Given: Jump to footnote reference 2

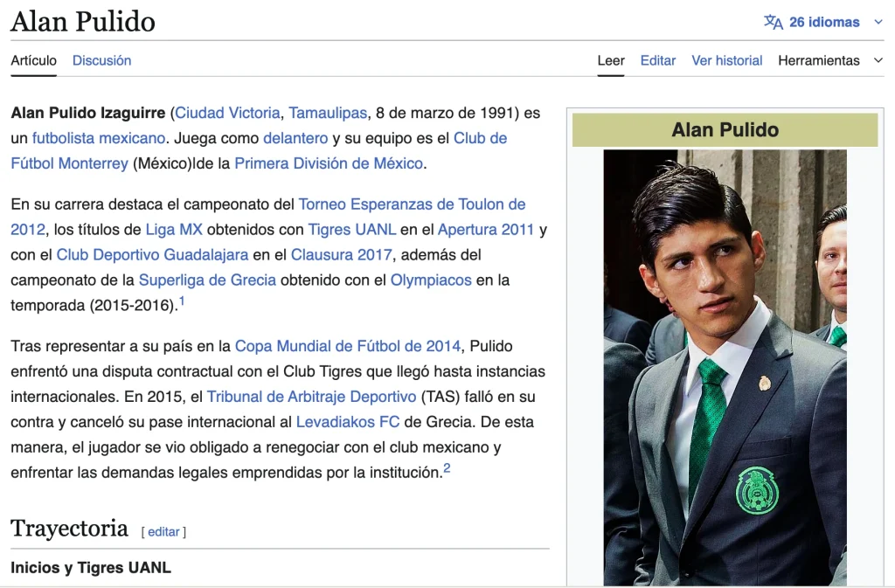Looking at the screenshot, I should pos(447,468).
